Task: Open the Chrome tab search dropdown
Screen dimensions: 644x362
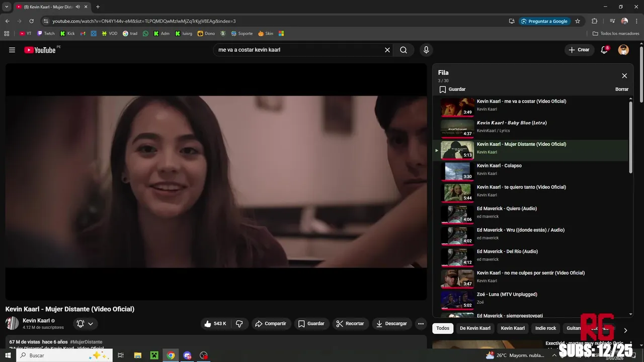Action: (7, 7)
